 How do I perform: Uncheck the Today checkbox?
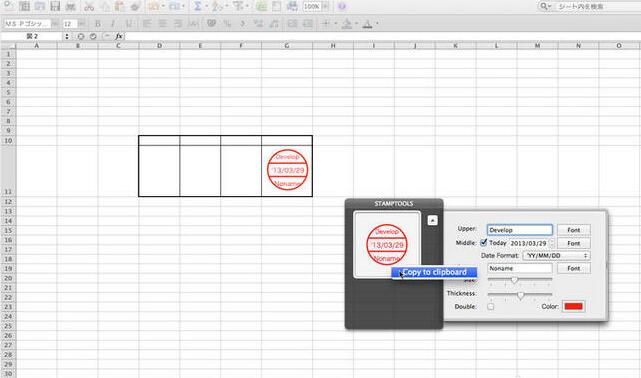point(484,242)
